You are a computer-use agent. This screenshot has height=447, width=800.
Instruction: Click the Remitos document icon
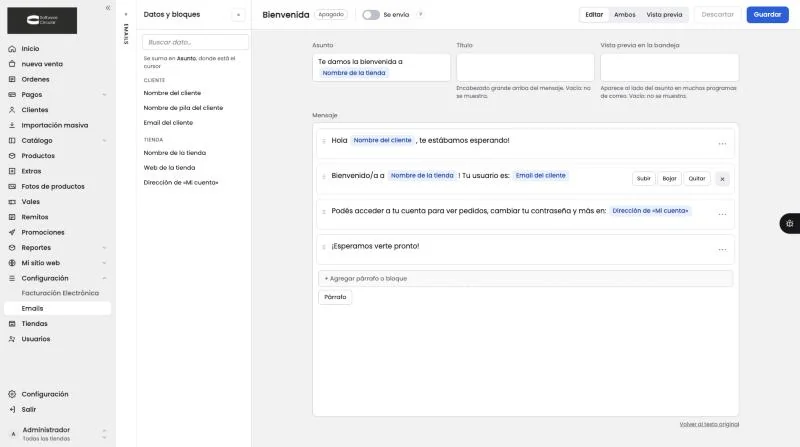click(x=12, y=217)
